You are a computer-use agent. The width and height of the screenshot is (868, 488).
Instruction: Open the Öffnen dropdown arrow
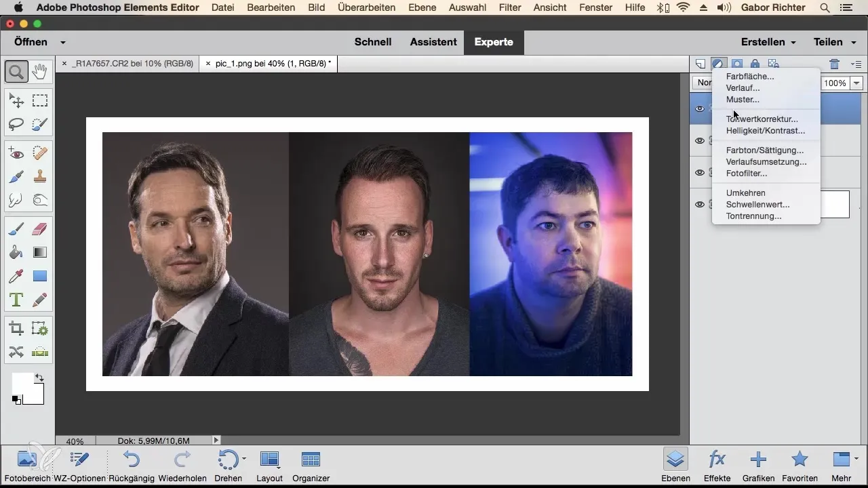point(62,42)
